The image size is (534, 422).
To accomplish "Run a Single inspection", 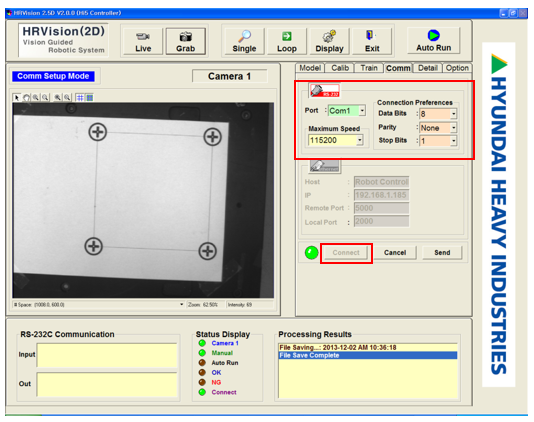I will point(244,42).
